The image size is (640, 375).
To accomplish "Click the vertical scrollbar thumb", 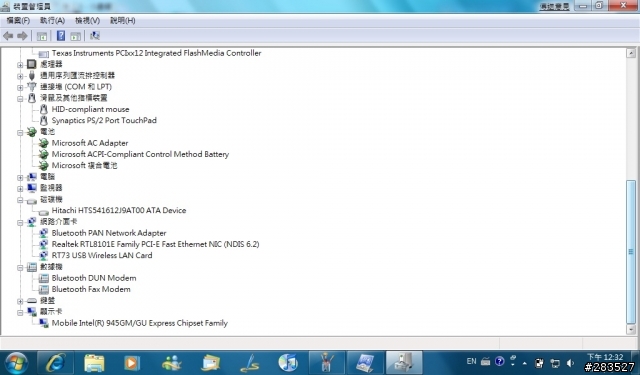I will (631, 251).
